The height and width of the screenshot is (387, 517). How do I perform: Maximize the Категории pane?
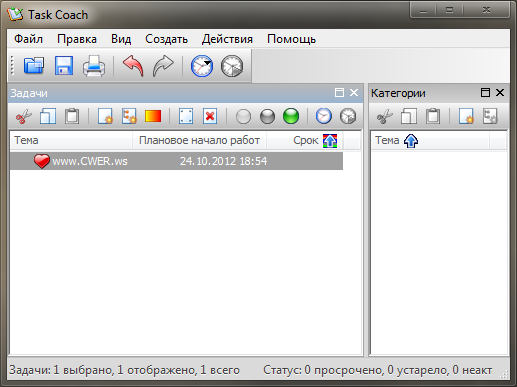(485, 92)
